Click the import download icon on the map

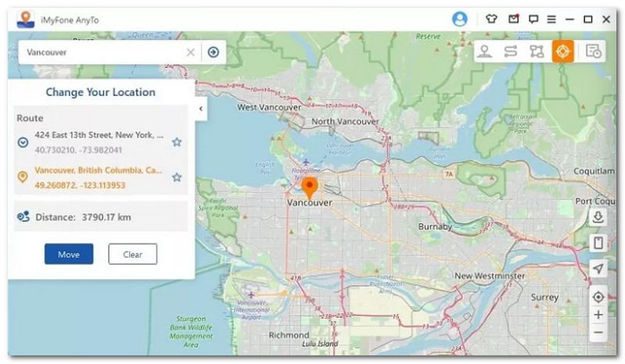coord(598,217)
